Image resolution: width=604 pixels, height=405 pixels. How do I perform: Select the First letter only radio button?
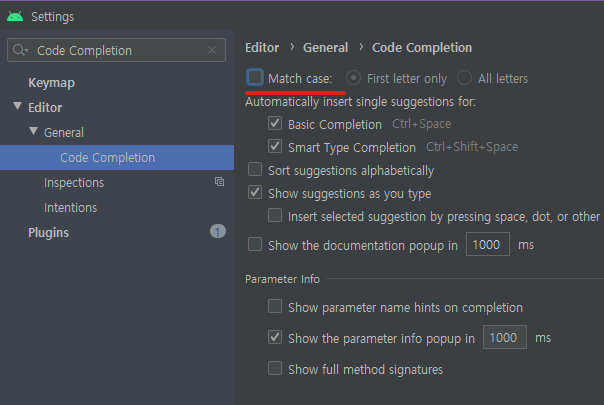pos(353,78)
